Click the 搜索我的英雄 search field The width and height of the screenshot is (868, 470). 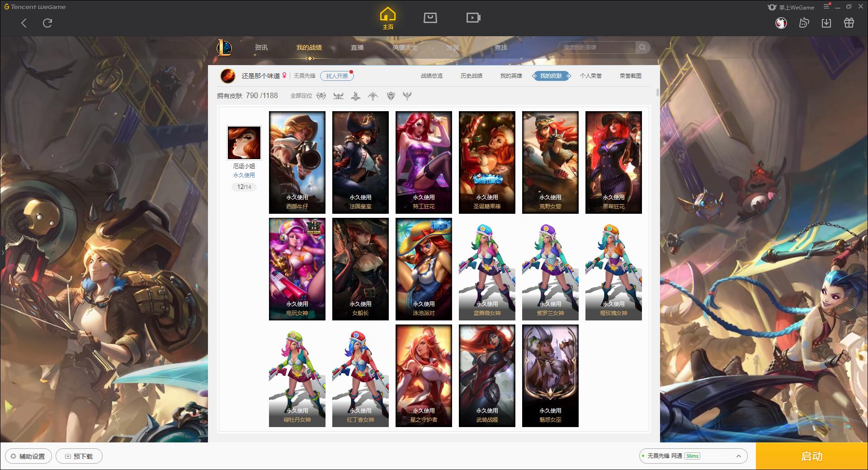click(597, 47)
